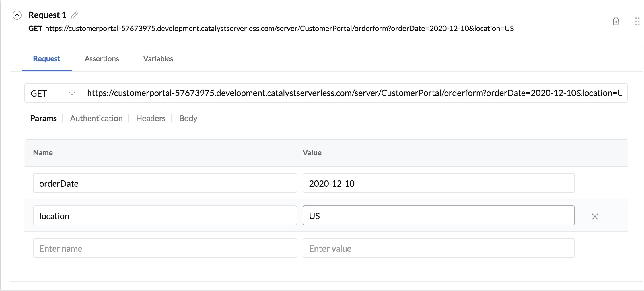This screenshot has width=644, height=291.
Task: Remove the location parameter row
Action: pos(595,217)
